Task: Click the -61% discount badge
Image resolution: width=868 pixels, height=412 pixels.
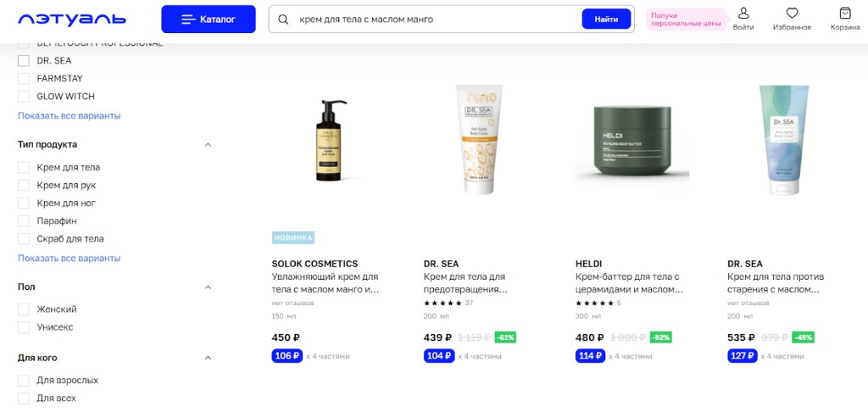Action: point(505,337)
